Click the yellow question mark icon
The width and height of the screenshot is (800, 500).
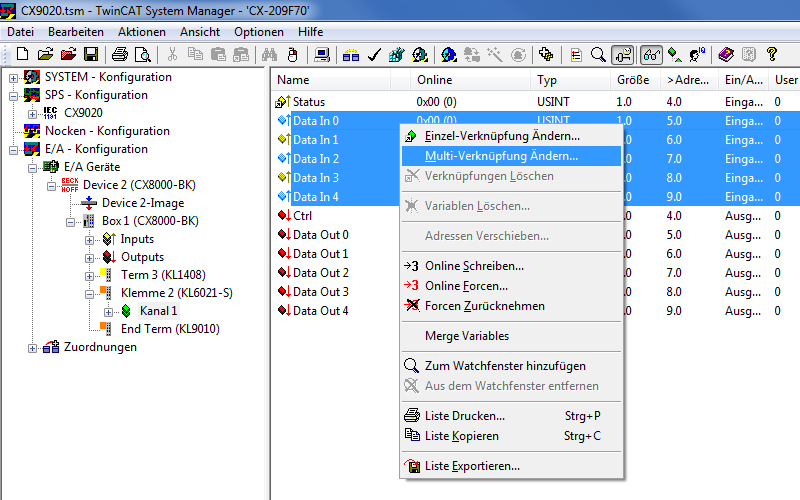[771, 54]
